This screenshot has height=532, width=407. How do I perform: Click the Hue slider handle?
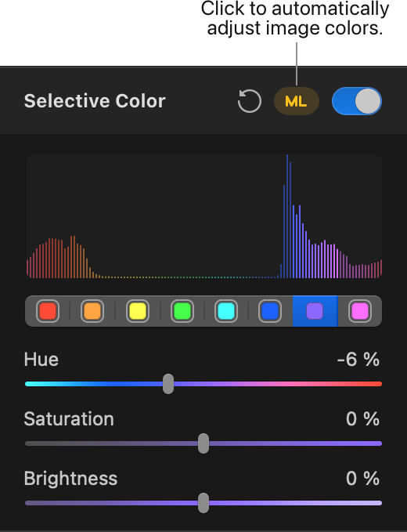point(168,384)
